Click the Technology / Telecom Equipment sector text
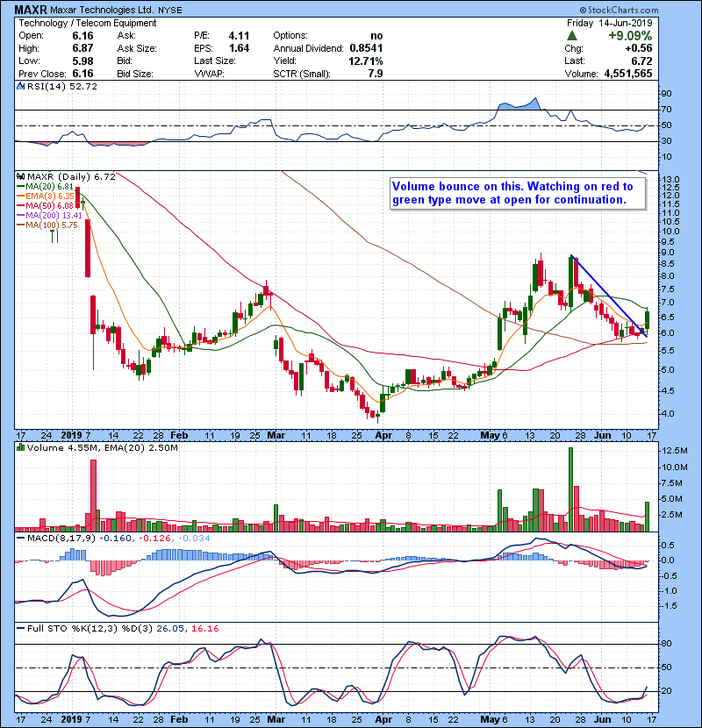This screenshot has width=702, height=728. [x=88, y=23]
